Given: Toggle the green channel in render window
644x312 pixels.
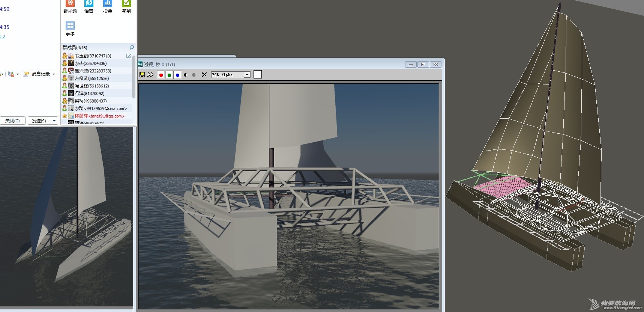Looking at the screenshot, I should 169,75.
